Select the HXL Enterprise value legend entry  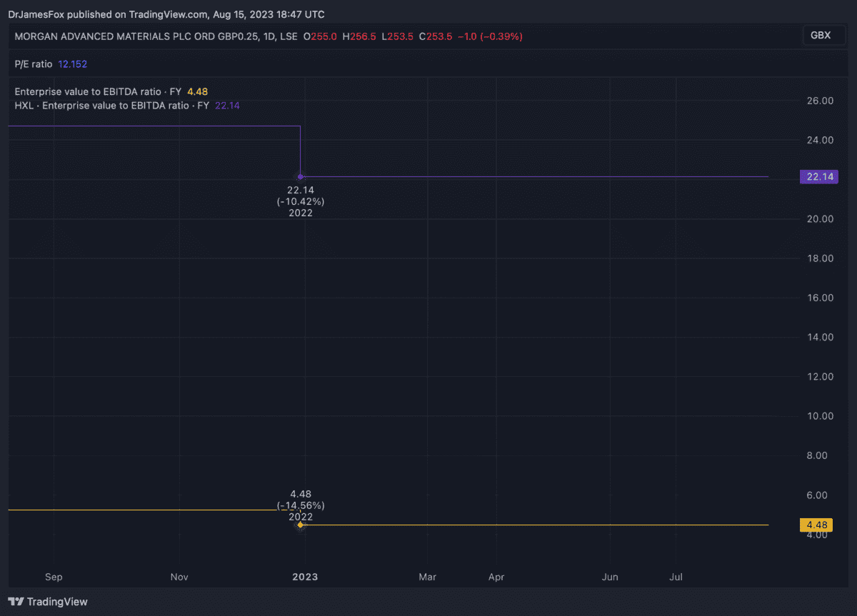pyautogui.click(x=111, y=106)
